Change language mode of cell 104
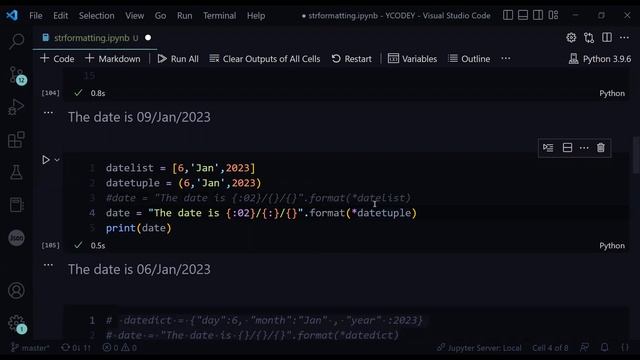 click(x=612, y=93)
